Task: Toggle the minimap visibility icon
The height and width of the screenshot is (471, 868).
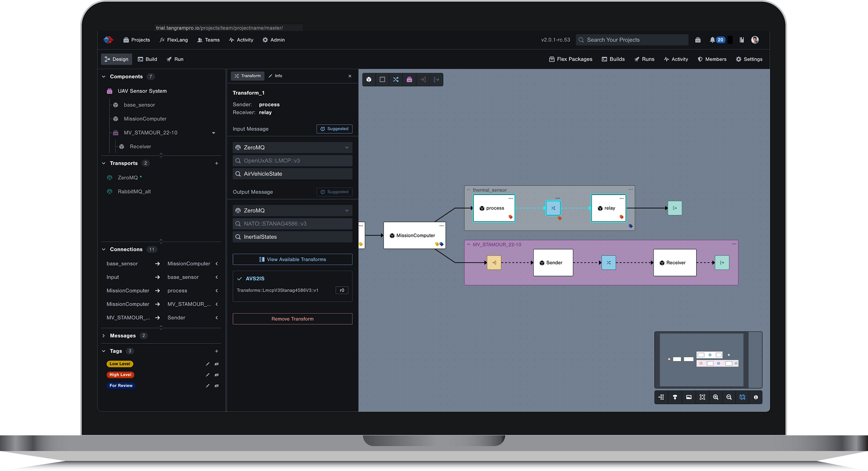Action: [742, 397]
